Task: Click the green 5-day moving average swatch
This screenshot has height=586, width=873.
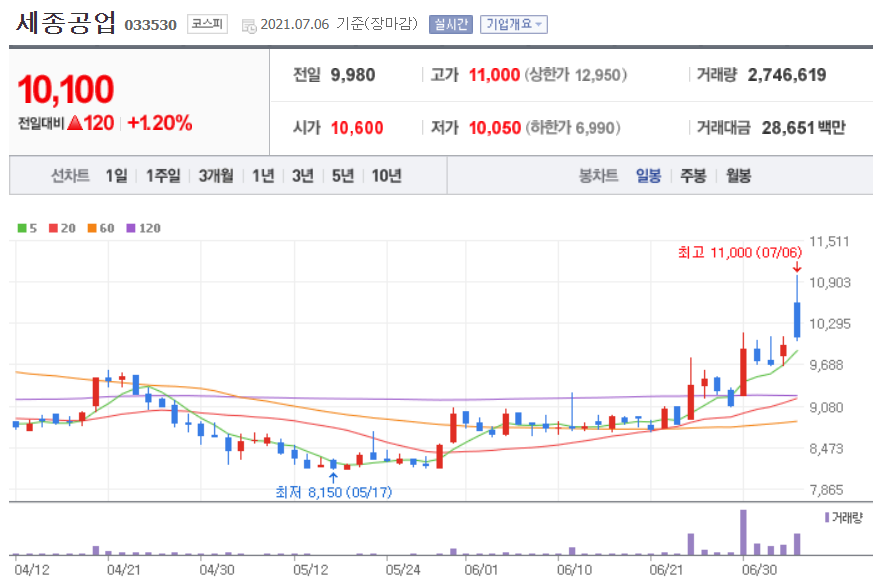Action: (22, 228)
